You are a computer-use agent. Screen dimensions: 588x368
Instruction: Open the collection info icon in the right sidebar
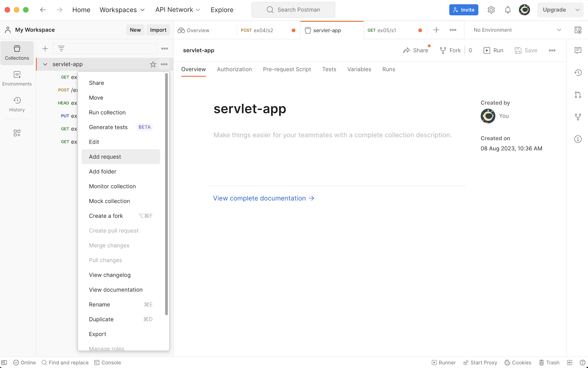click(578, 139)
